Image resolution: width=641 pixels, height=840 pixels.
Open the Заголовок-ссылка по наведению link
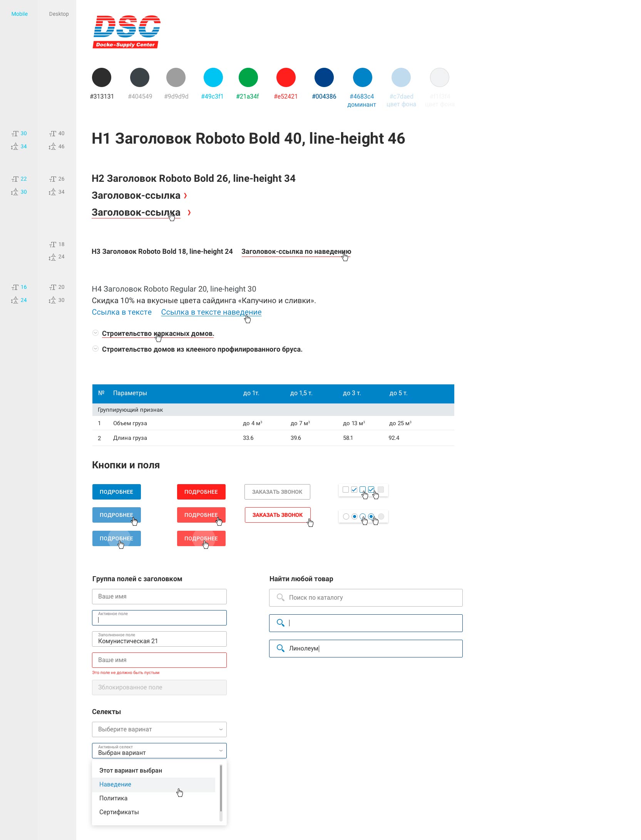pos(296,252)
